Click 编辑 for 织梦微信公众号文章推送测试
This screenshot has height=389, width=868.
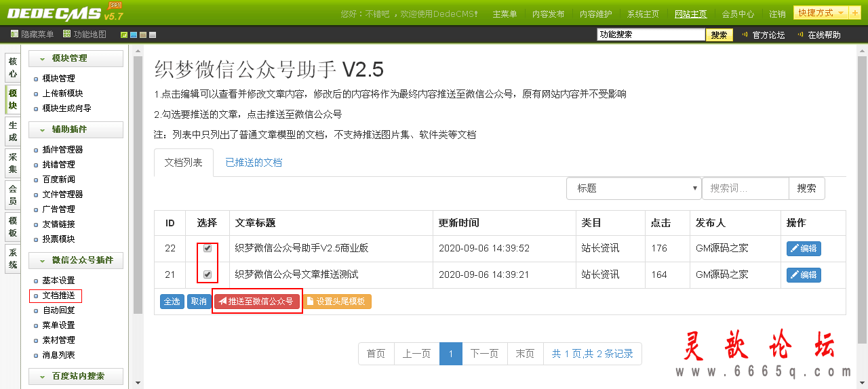pos(804,275)
